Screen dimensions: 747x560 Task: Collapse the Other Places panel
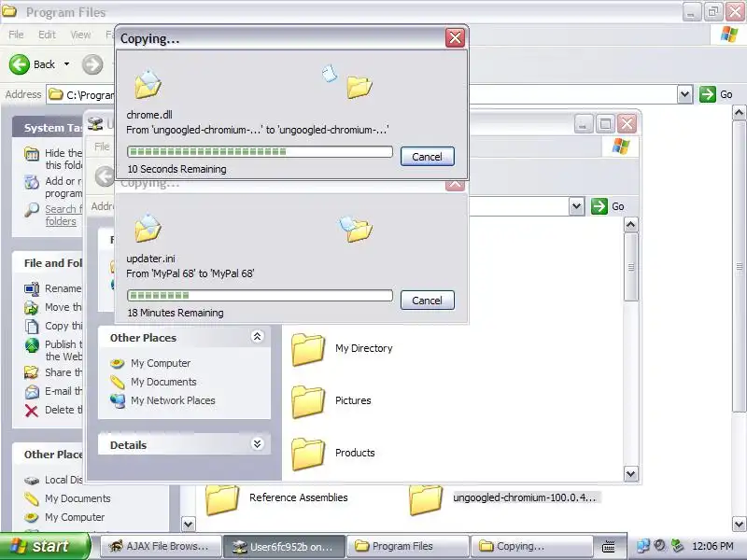(258, 337)
